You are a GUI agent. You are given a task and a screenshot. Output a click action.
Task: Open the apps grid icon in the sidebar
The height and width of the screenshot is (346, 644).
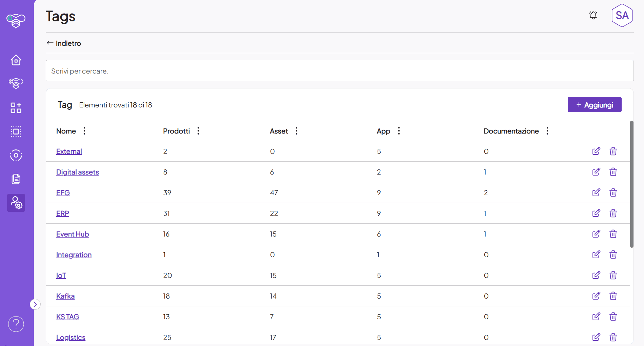coord(16,108)
